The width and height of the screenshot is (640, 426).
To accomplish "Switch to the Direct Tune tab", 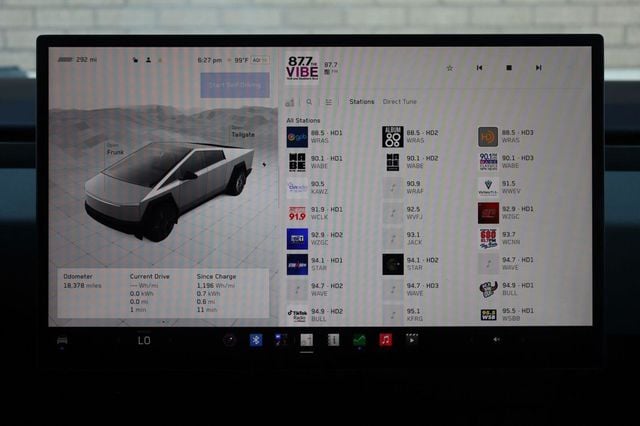I will pos(400,102).
